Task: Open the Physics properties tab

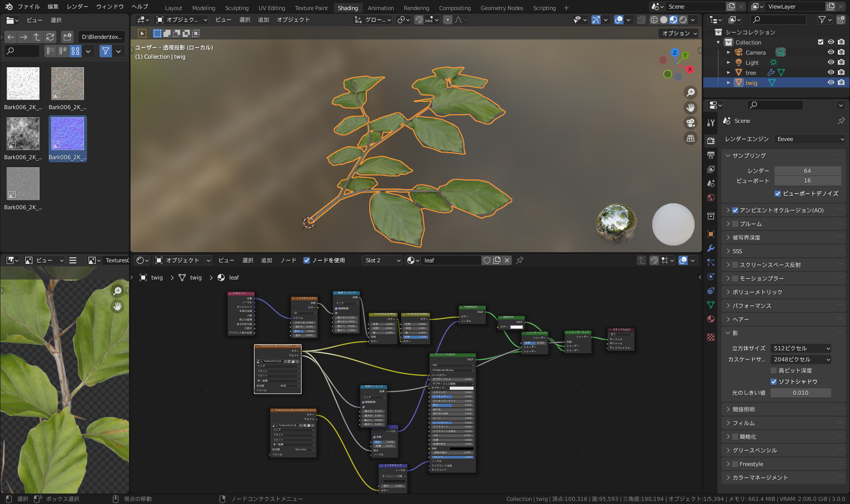Action: 711,277
